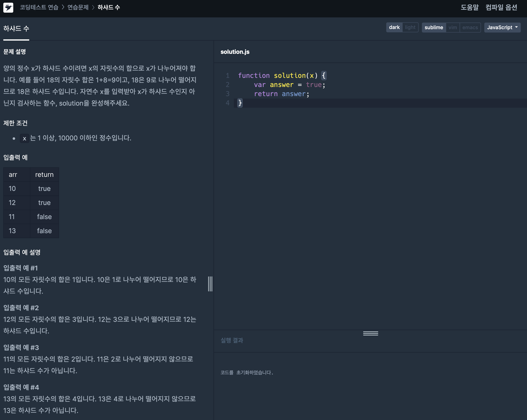Select sublime keymap mode
This screenshot has width=527, height=420.
point(434,27)
